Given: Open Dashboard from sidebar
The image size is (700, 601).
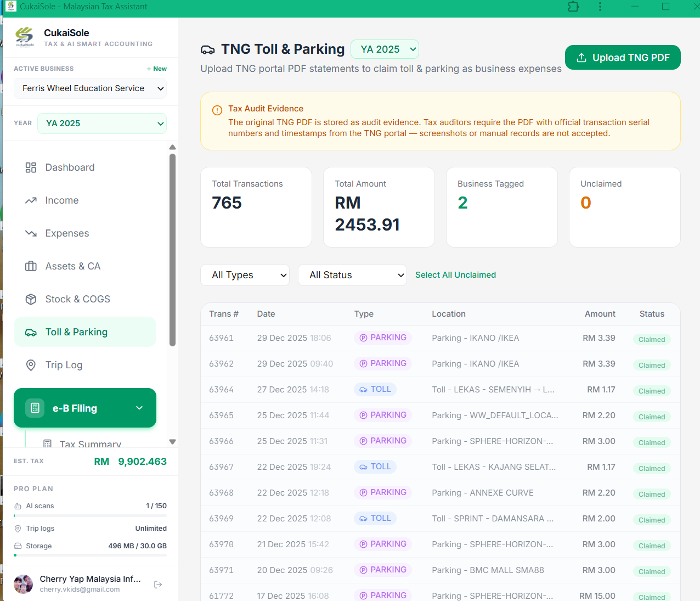Looking at the screenshot, I should (x=85, y=167).
